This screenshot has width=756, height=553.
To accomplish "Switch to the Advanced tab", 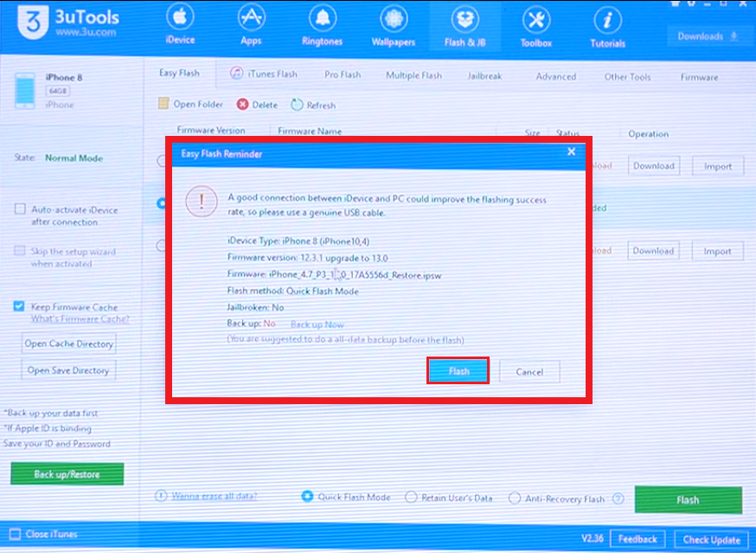I will click(x=556, y=76).
